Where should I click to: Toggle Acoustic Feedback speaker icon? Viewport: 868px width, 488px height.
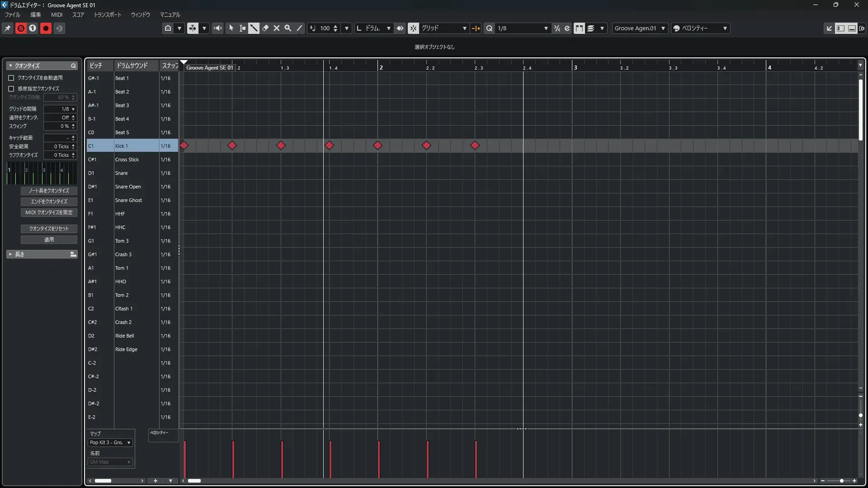[218, 28]
